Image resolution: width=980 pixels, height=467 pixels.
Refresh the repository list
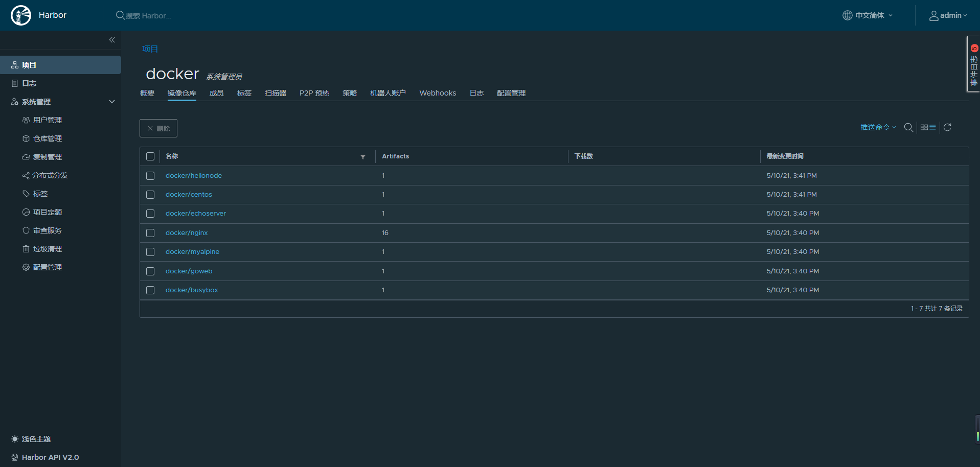tap(947, 128)
